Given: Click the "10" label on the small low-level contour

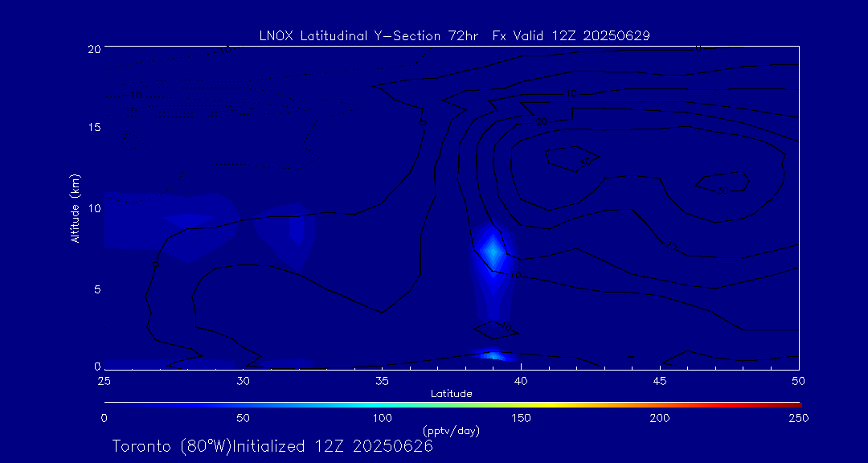Looking at the screenshot, I should (506, 327).
